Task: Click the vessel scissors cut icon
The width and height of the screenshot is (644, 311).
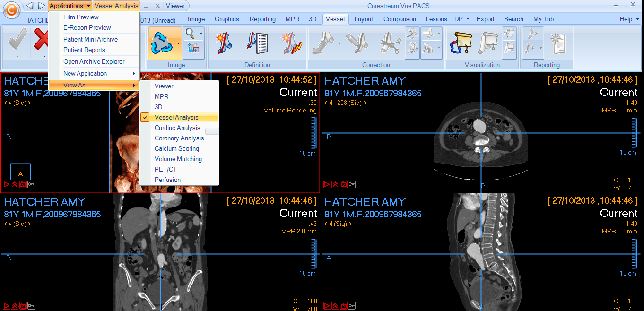Action: click(392, 43)
